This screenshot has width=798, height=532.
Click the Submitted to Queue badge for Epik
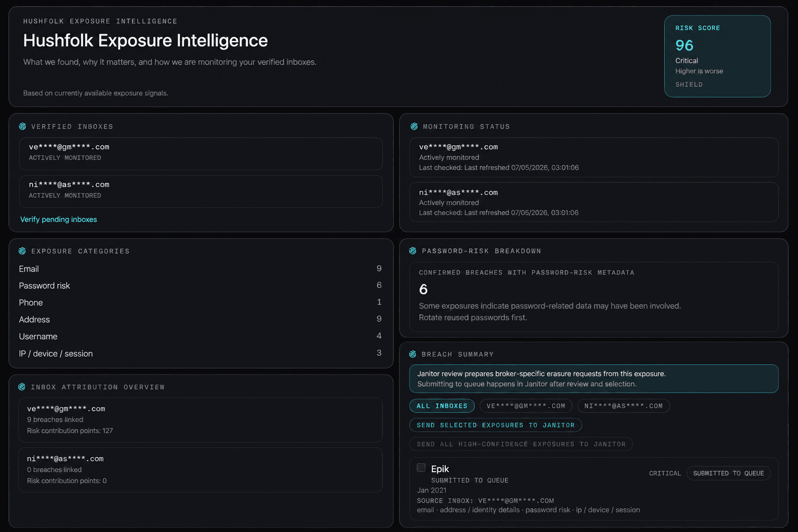[x=728, y=473]
